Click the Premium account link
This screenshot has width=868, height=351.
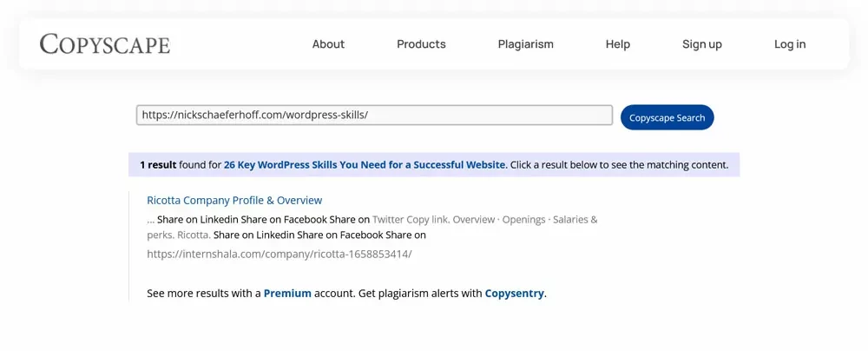coord(287,293)
